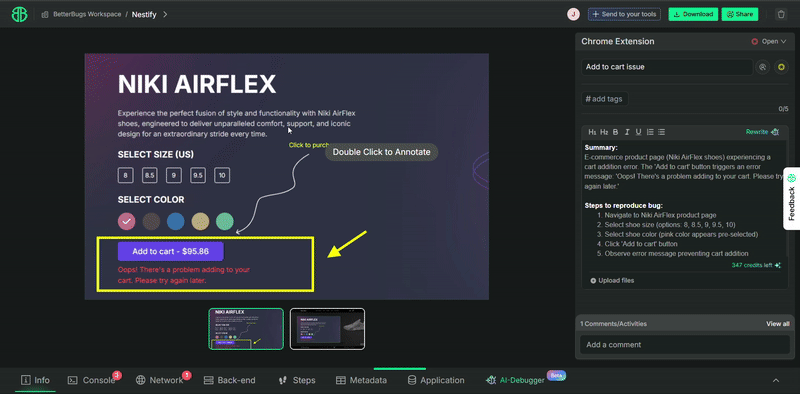Image resolution: width=800 pixels, height=394 pixels.
Task: Click the BetterBugs logo icon
Action: [x=19, y=14]
